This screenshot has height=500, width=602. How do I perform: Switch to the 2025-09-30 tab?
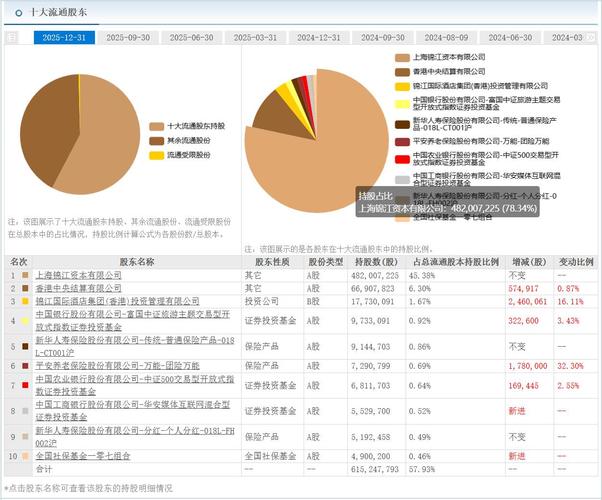pos(128,38)
